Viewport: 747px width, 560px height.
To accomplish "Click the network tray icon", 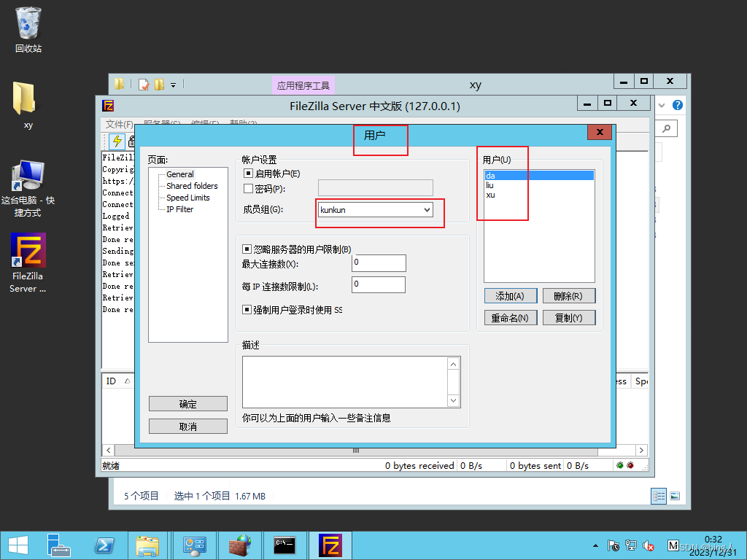I will 631,545.
